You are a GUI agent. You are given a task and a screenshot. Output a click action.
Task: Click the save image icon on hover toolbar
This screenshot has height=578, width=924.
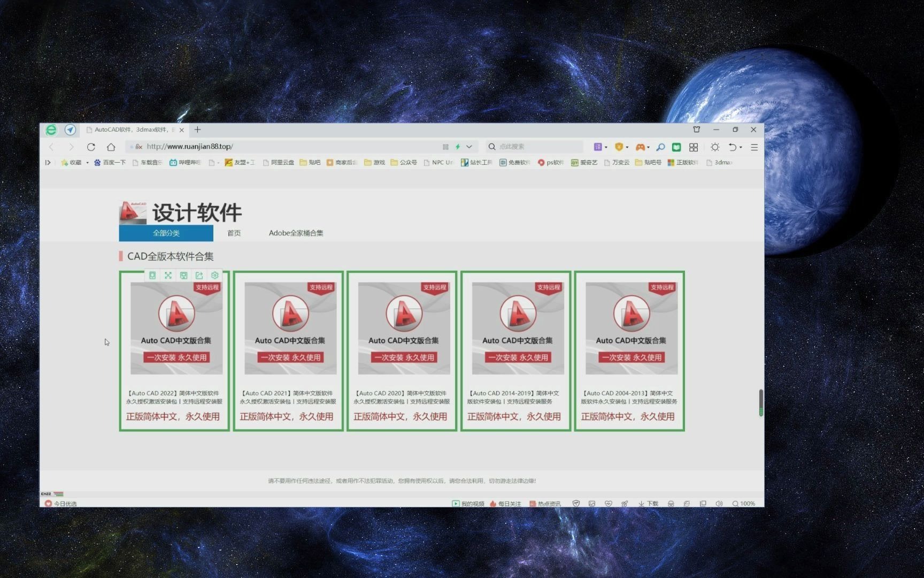[x=183, y=275]
